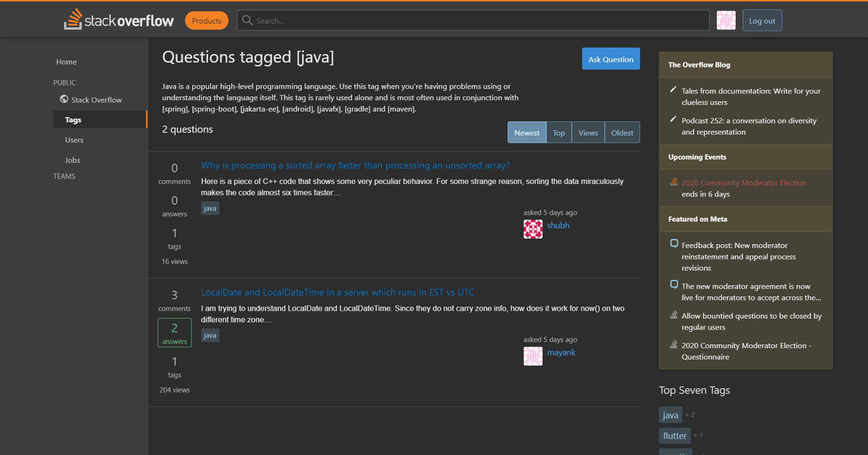Sort questions by Top
868x455 pixels.
point(559,132)
